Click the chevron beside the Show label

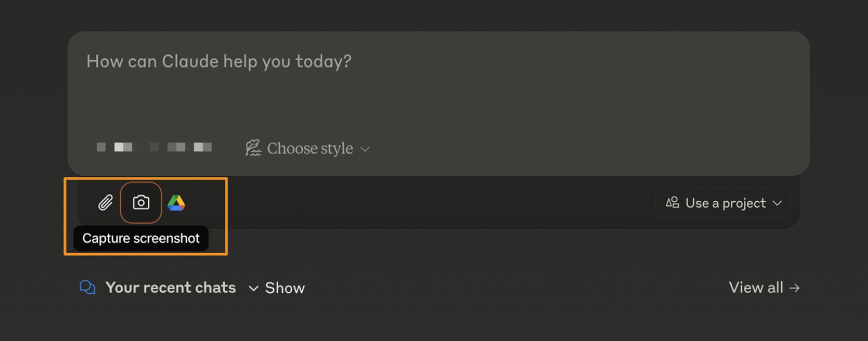253,289
